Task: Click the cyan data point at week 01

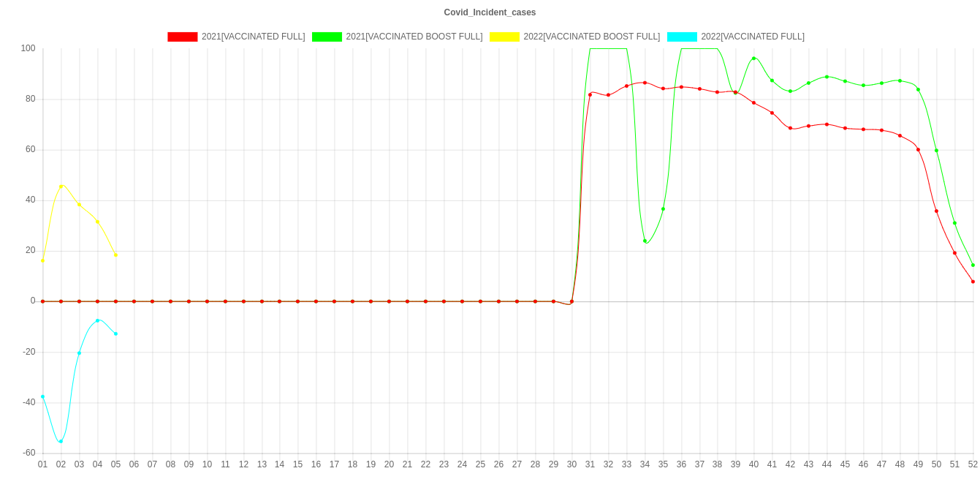Action: (42, 396)
